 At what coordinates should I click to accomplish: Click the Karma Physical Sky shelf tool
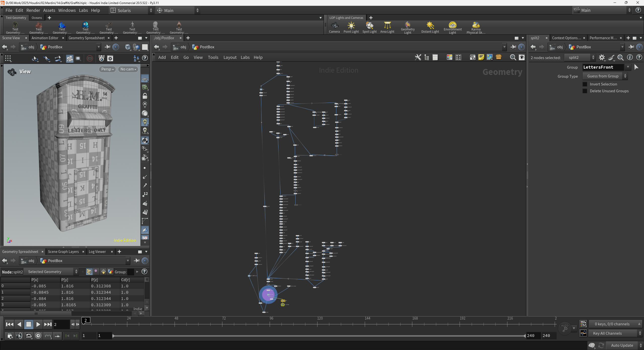[476, 27]
